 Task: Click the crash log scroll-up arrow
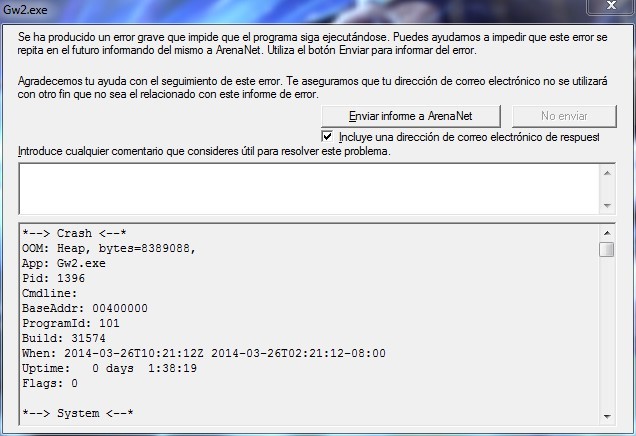(607, 233)
